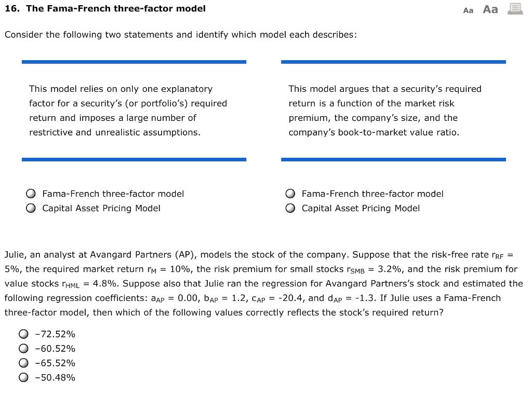Select Fama-French three-factor model for the right statement
This screenshot has width=532, height=398.
[x=290, y=194]
